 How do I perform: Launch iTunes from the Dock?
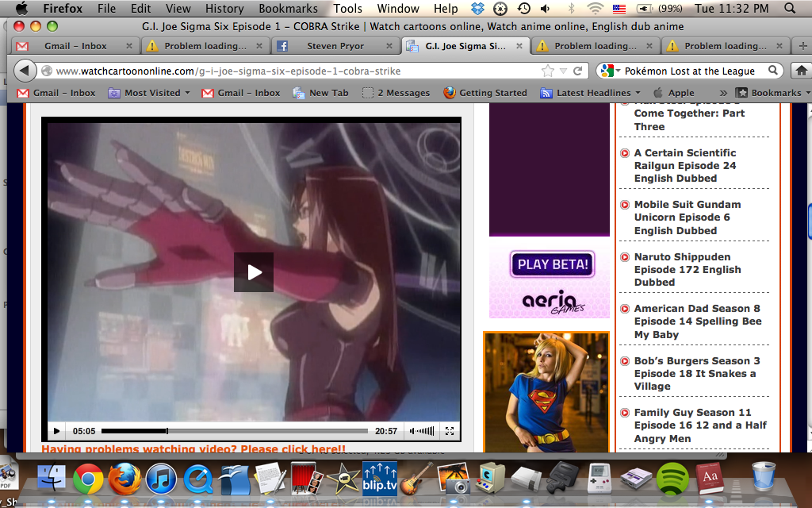[x=161, y=479]
